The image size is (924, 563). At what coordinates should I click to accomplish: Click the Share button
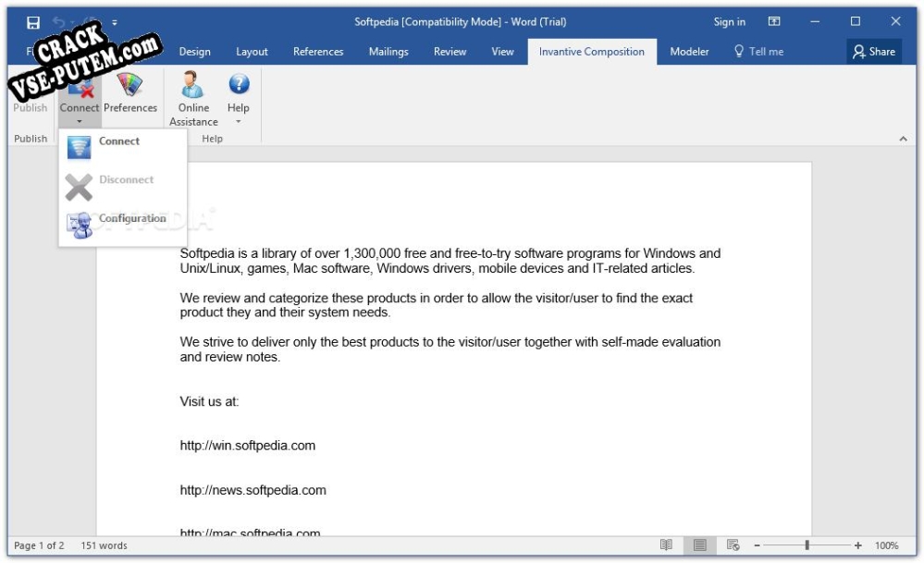tap(874, 52)
